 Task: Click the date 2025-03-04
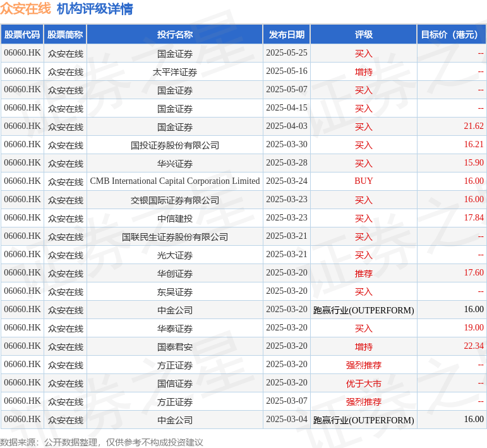(287, 420)
